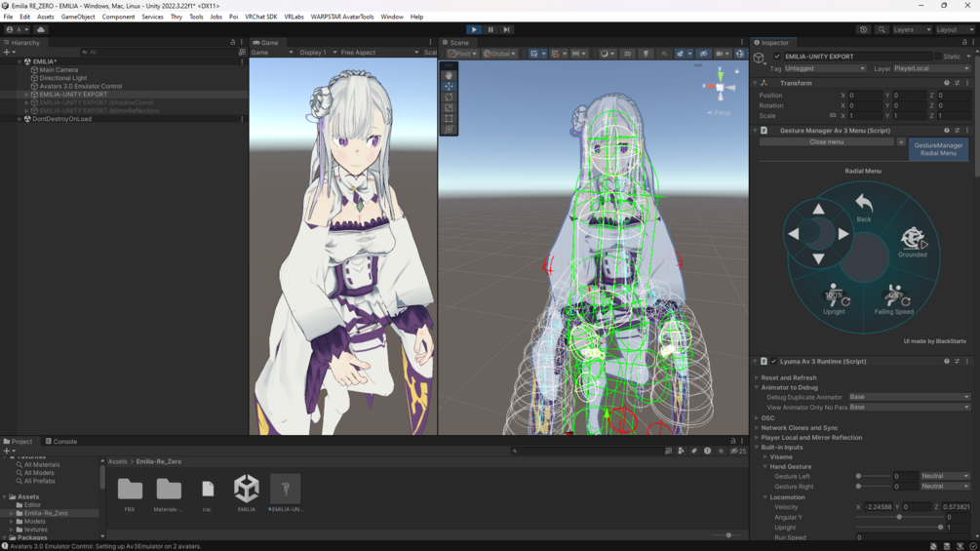Select the Scale tool in Scene toolbar
Screen dimensions: 980x551
pos(449,107)
